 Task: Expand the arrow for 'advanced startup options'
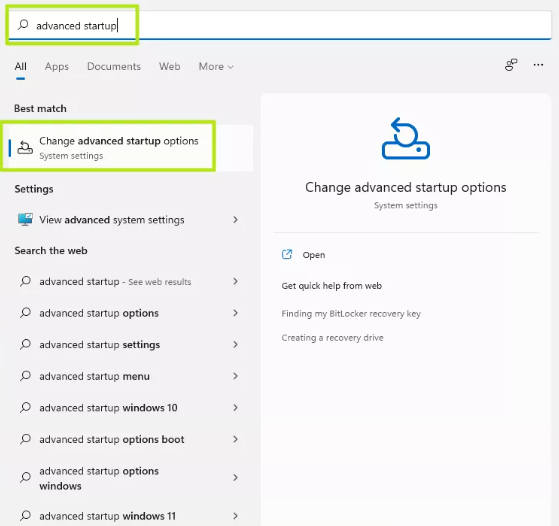pyautogui.click(x=235, y=313)
